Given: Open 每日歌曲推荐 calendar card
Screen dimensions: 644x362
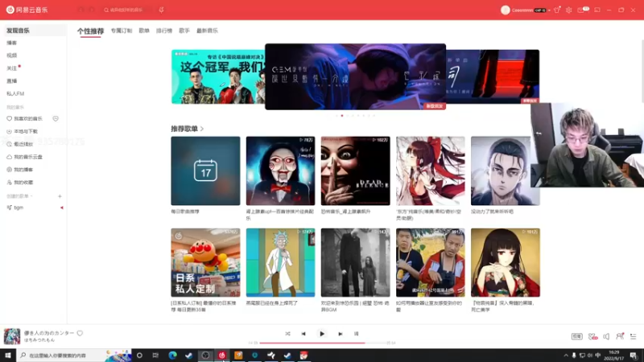Looking at the screenshot, I should tap(205, 171).
